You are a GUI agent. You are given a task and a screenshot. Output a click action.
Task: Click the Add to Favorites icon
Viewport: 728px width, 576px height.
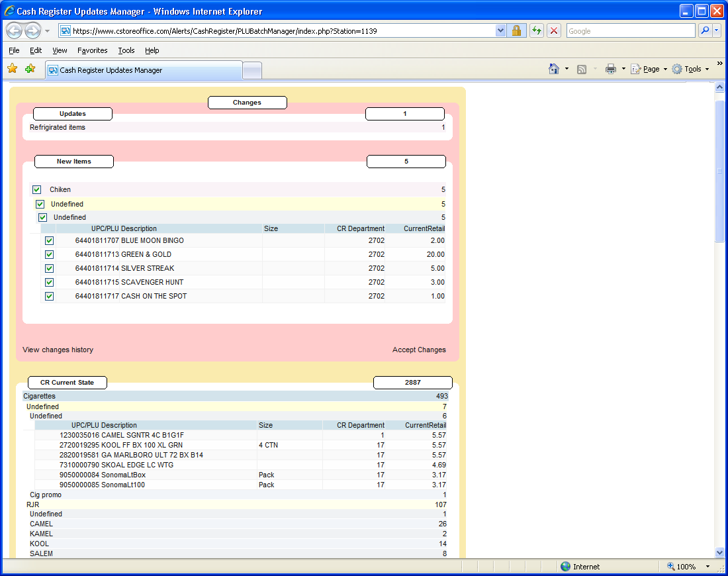(x=30, y=69)
